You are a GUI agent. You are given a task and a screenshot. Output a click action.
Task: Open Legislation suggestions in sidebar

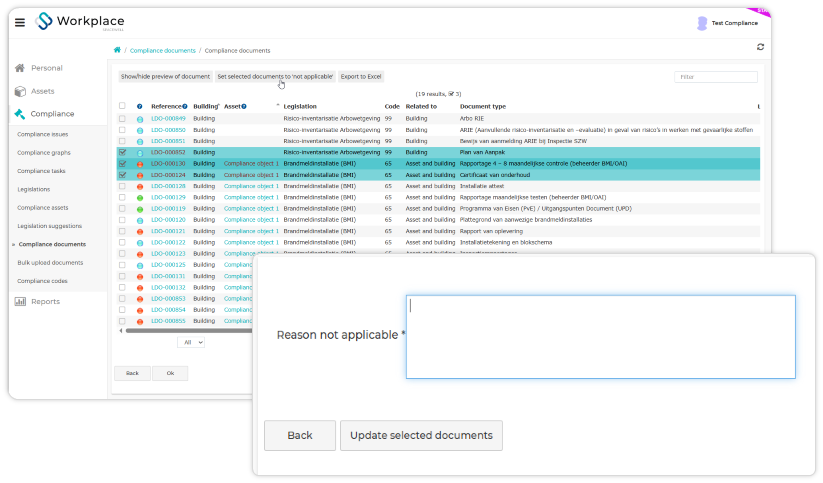coord(49,226)
